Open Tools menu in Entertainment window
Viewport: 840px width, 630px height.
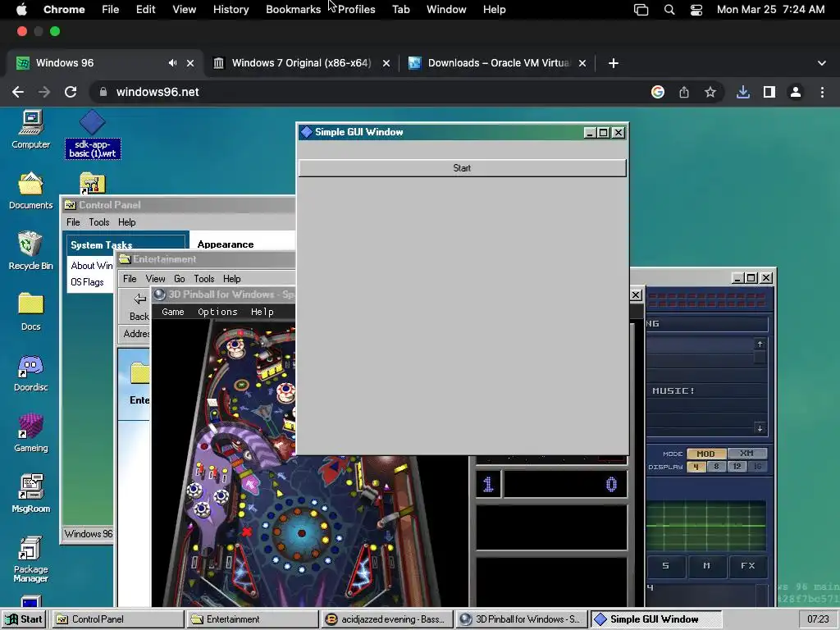(204, 279)
